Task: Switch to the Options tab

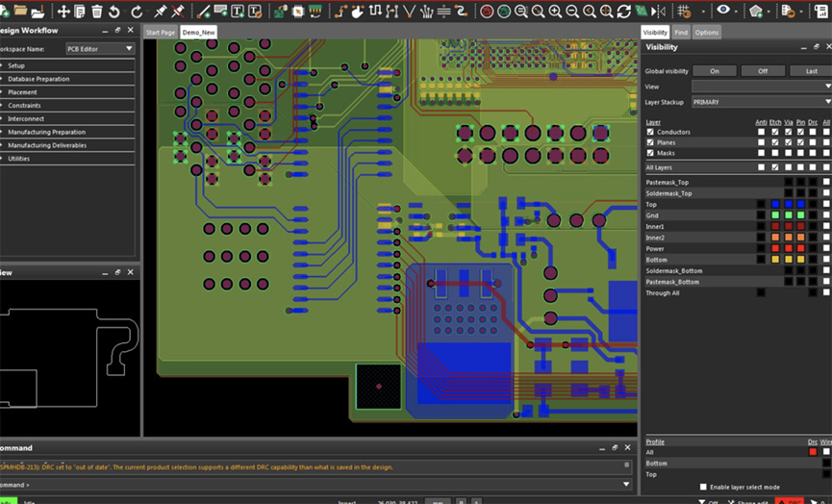Action: coord(706,33)
